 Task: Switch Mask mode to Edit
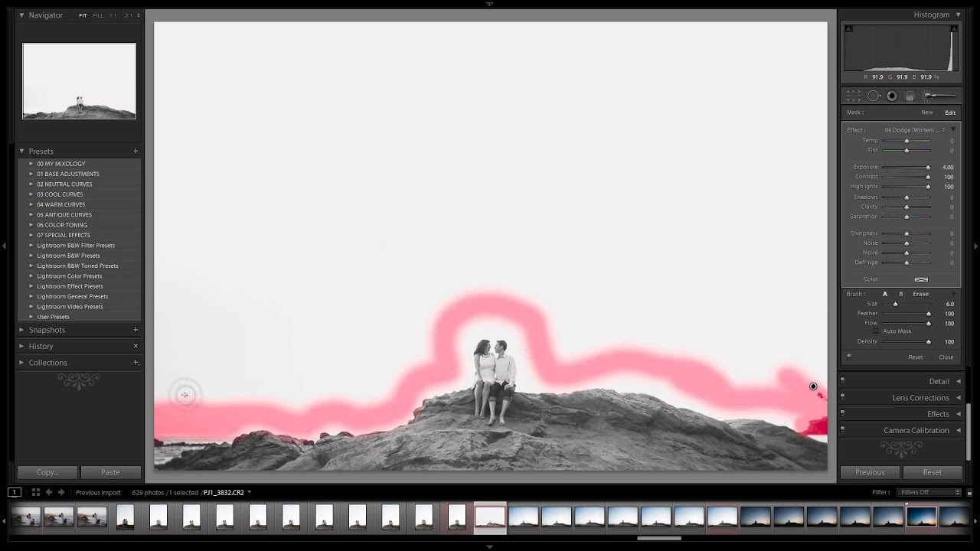(x=950, y=112)
